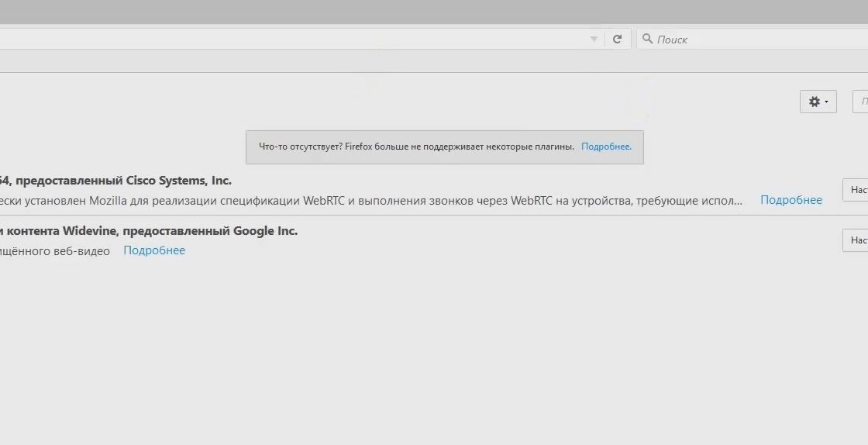Click settings button in Widevine Google row
The image size is (868, 445).
(856, 240)
